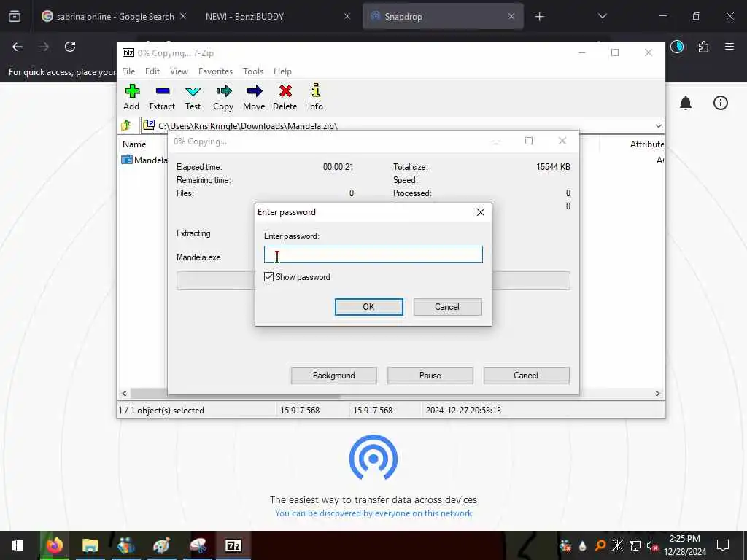Expand the 7-Zip address path dropdown
This screenshot has height=560, width=747.
pyautogui.click(x=659, y=125)
